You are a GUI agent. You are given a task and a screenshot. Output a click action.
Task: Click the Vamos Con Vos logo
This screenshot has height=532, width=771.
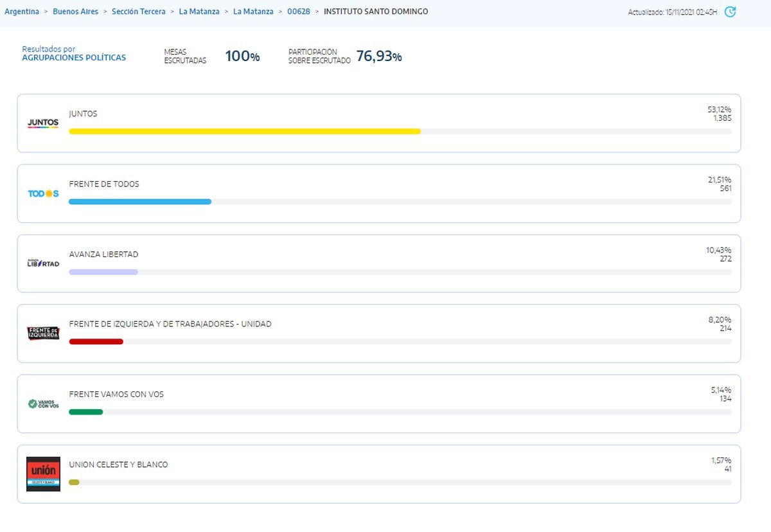(43, 403)
